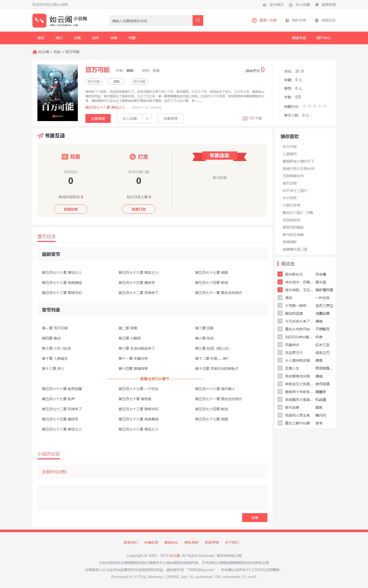Viewport: 368px width, 588px height.
Task: Click 关于我们 in the footer
Action: point(232,542)
